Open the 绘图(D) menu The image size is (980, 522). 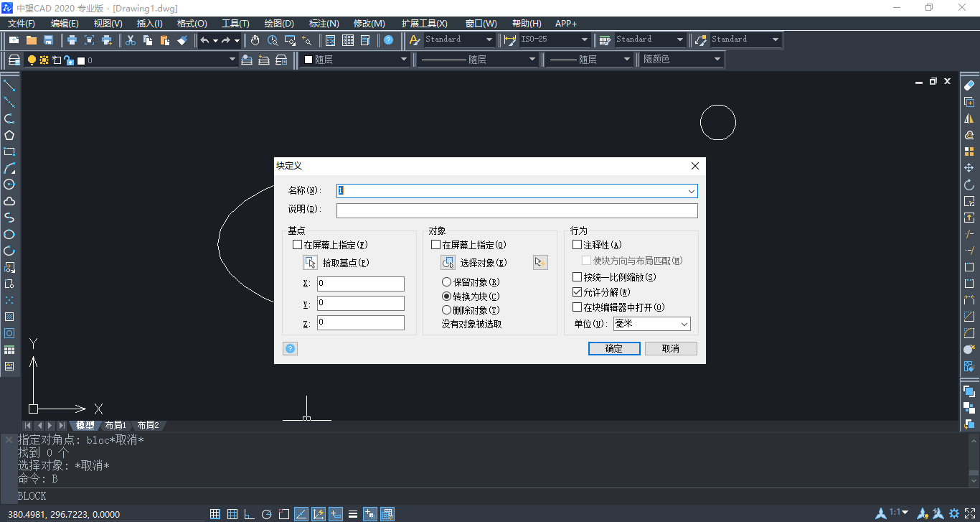[279, 24]
